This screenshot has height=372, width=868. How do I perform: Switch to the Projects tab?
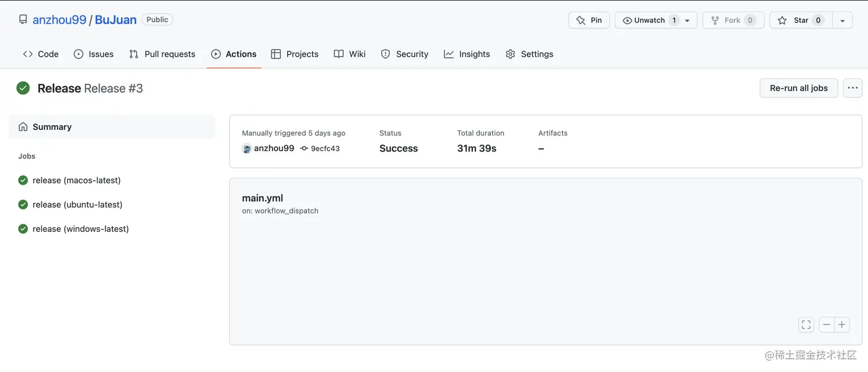click(294, 54)
